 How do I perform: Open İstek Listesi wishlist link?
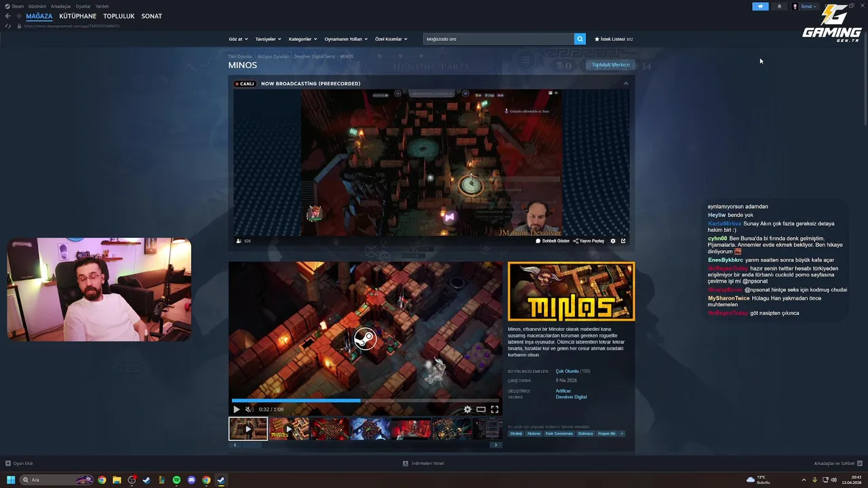click(x=614, y=39)
